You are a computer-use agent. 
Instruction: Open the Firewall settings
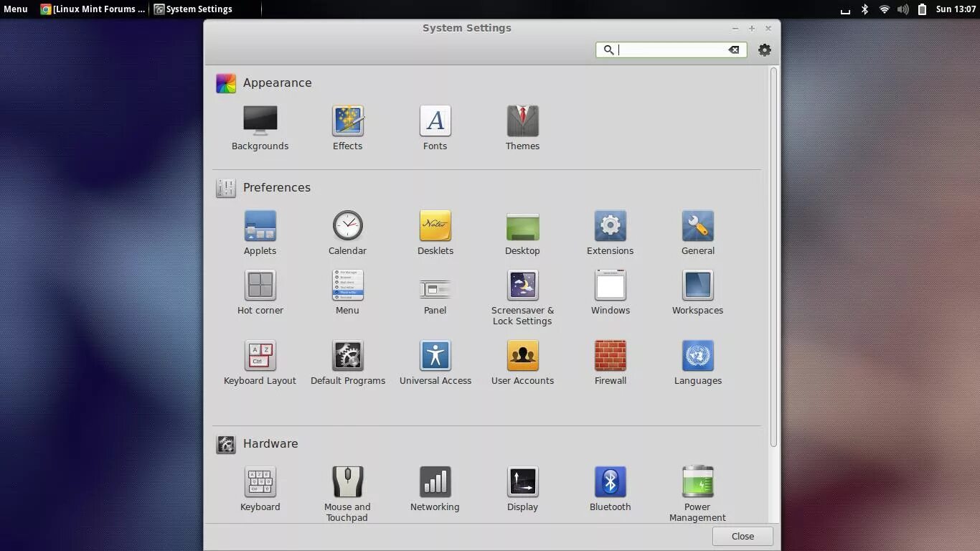(x=610, y=362)
